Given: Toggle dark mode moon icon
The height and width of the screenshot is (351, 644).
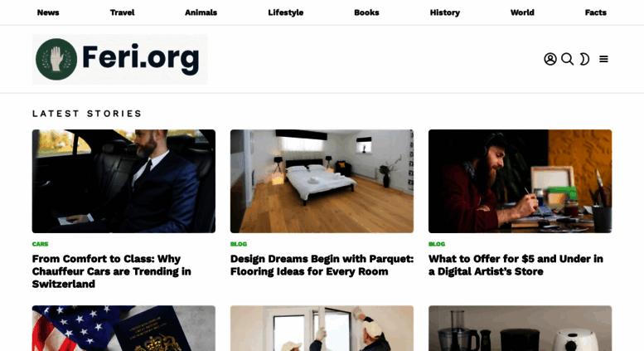Looking at the screenshot, I should coord(584,59).
